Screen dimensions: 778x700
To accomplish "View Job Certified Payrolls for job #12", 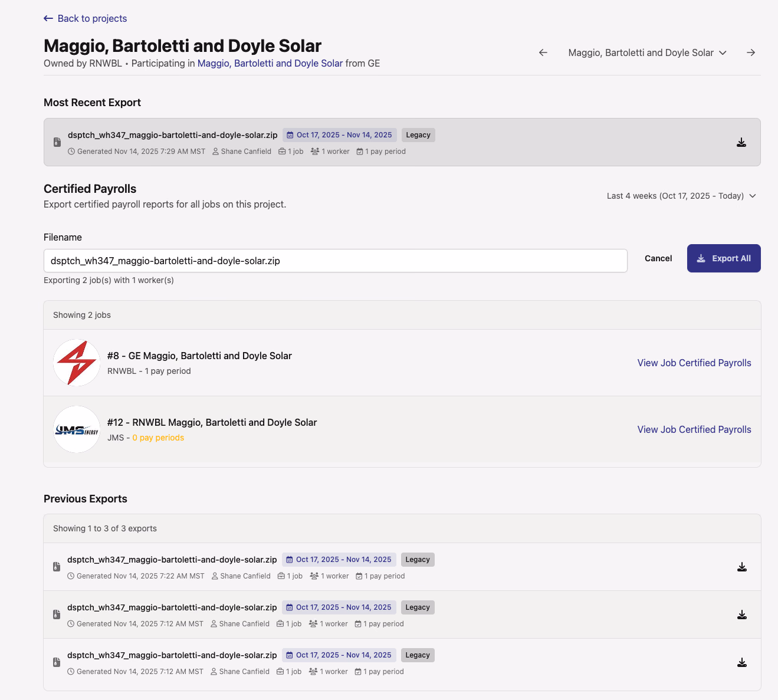I will pos(694,429).
